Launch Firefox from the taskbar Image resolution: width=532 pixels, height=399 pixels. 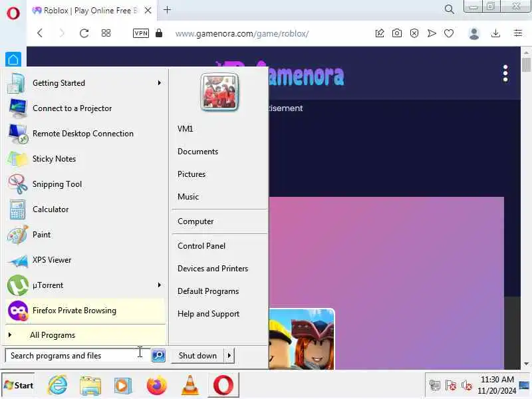tap(157, 385)
